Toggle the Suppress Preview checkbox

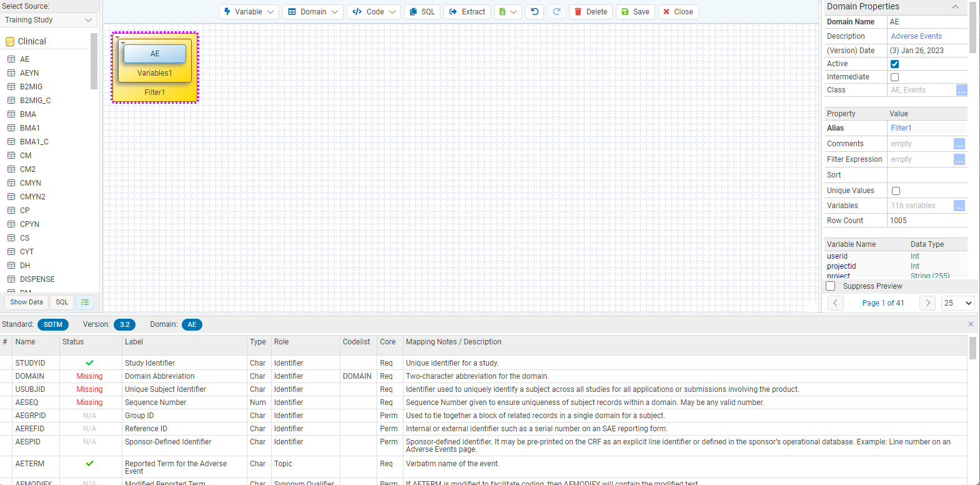[x=830, y=286]
